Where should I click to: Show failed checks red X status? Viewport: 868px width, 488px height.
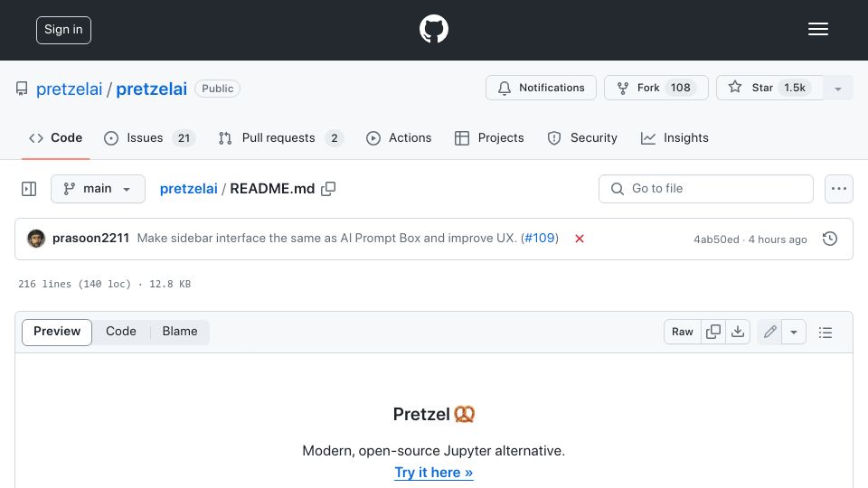click(x=580, y=239)
